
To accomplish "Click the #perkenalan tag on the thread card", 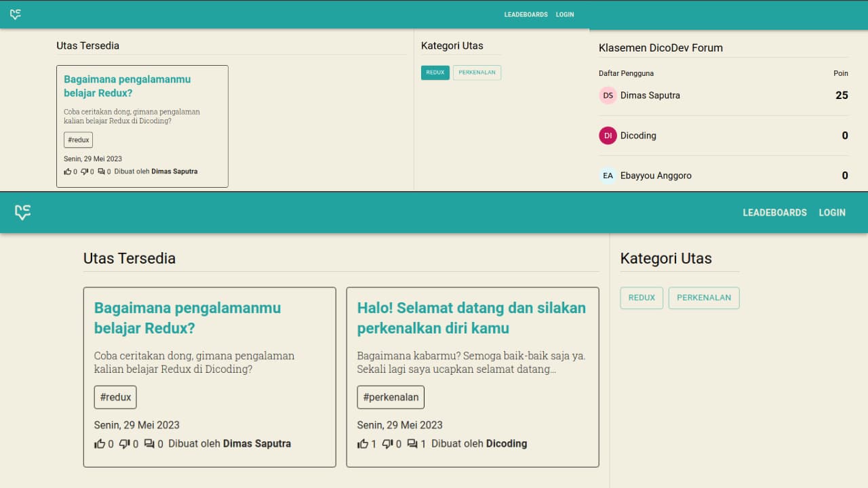I will click(391, 397).
